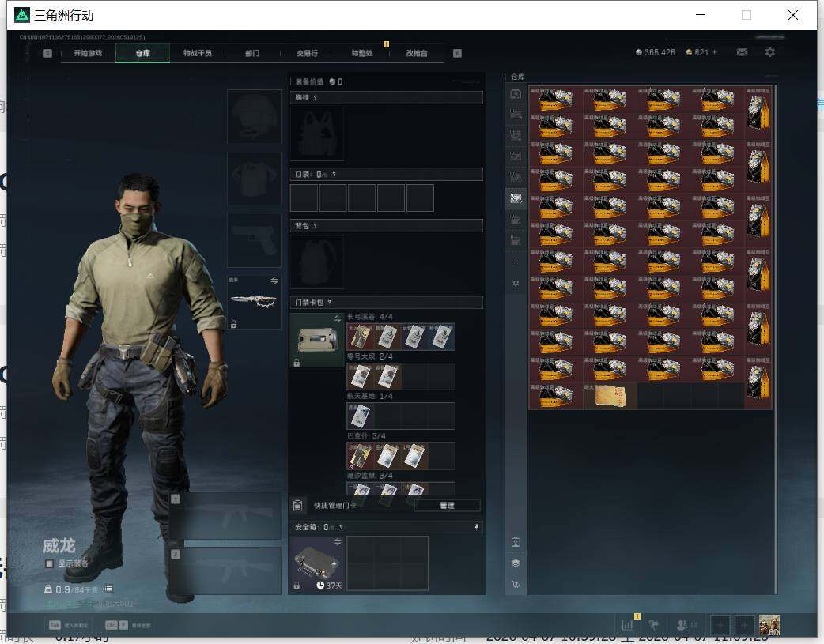The width and height of the screenshot is (824, 644).
Task: Select the first item in warehouse grid
Action: [x=555, y=99]
